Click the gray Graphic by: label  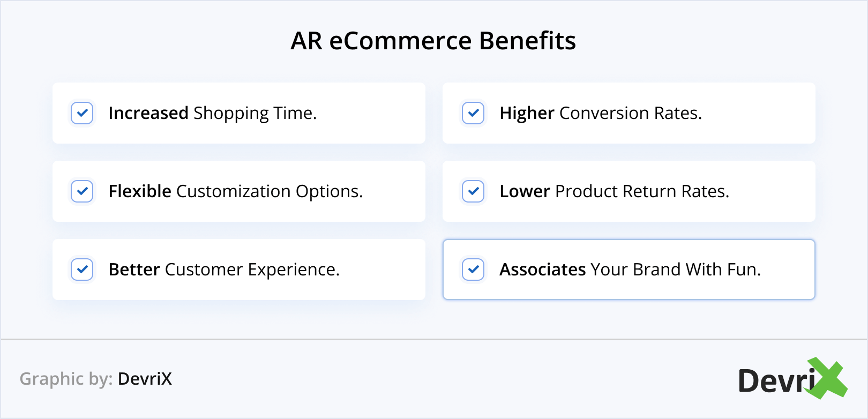pyautogui.click(x=66, y=379)
